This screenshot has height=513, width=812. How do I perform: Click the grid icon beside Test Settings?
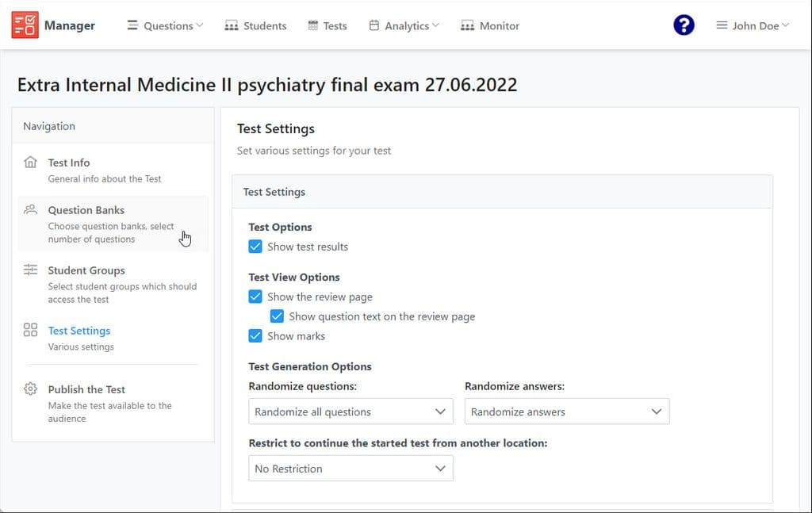coord(31,330)
